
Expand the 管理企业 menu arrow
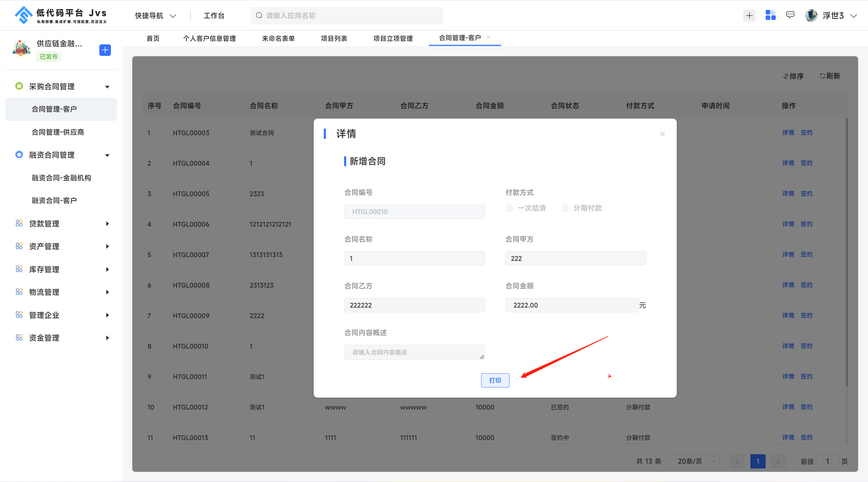point(107,315)
